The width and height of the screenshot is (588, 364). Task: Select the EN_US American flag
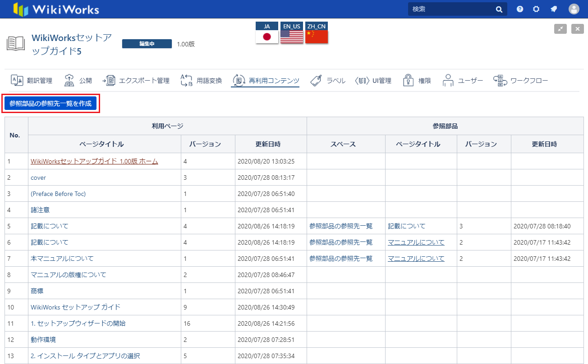pyautogui.click(x=292, y=36)
